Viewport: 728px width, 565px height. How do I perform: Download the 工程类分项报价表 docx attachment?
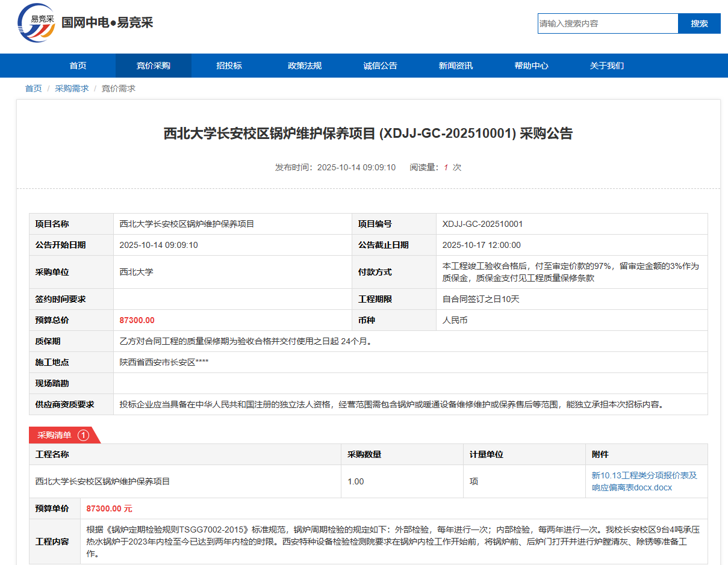click(644, 481)
